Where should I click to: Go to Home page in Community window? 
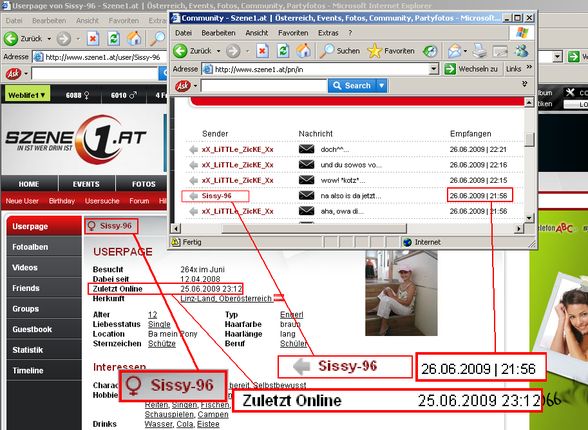[304, 51]
